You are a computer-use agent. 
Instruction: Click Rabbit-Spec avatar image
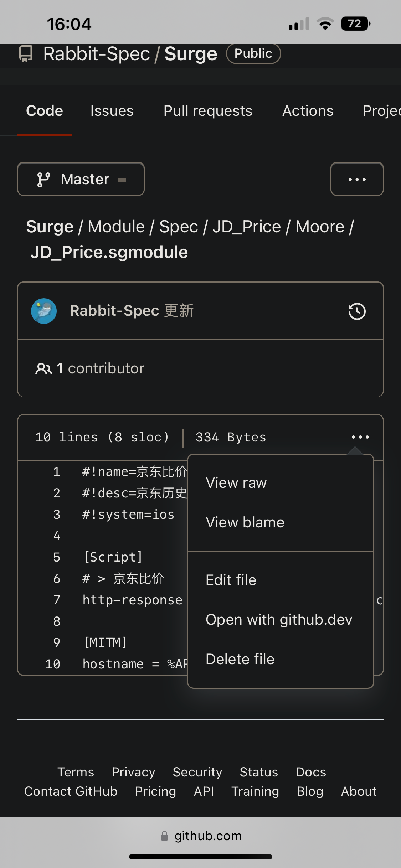point(44,311)
